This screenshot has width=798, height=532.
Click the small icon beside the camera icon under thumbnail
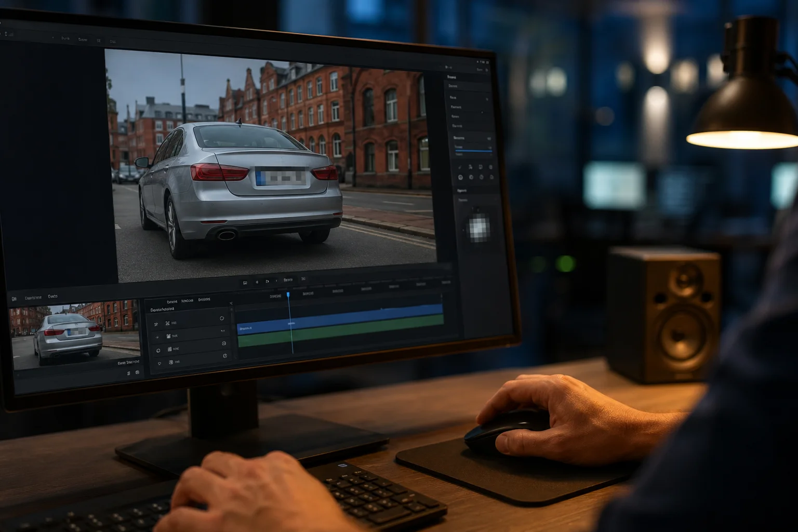[128, 374]
